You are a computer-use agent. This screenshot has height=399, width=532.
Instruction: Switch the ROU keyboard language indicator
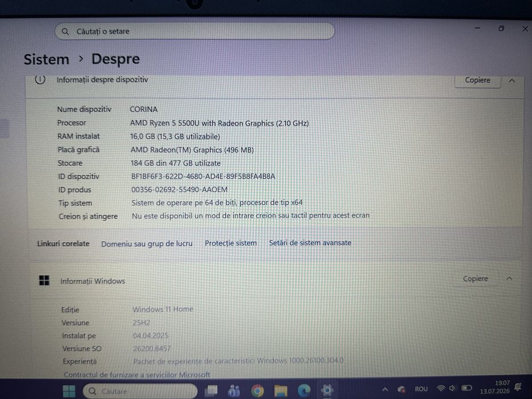(x=421, y=389)
